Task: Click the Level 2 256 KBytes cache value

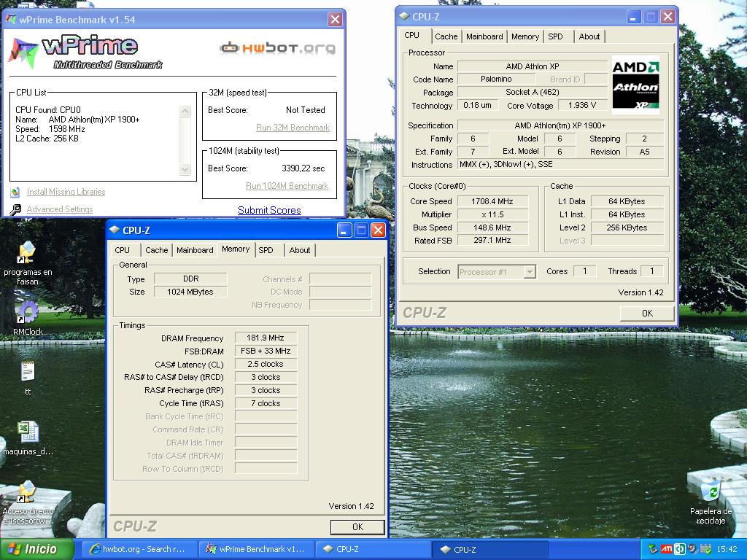Action: pyautogui.click(x=627, y=227)
